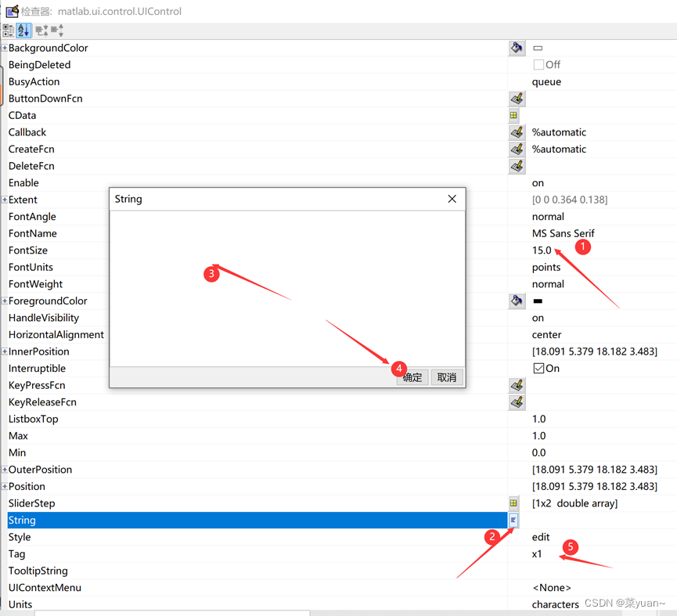This screenshot has height=616, width=677.
Task: Click the SliderStep [1x2 double array] value
Action: tap(574, 503)
